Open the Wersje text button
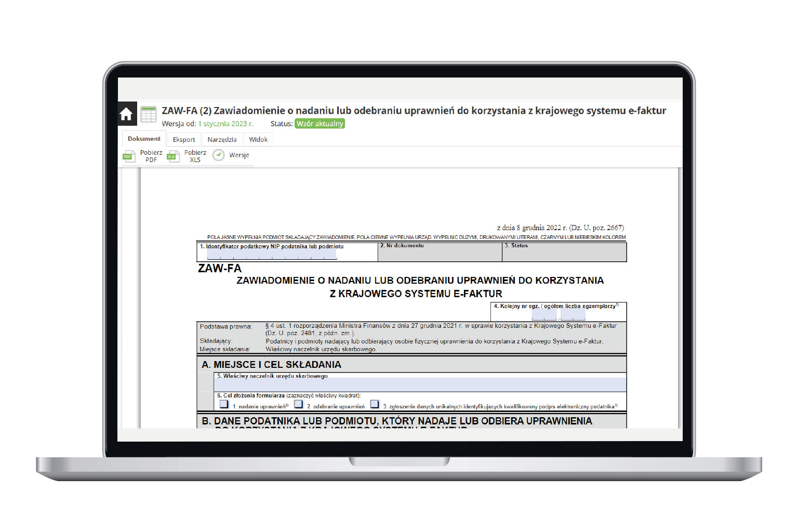The width and height of the screenshot is (798, 532). point(239,155)
